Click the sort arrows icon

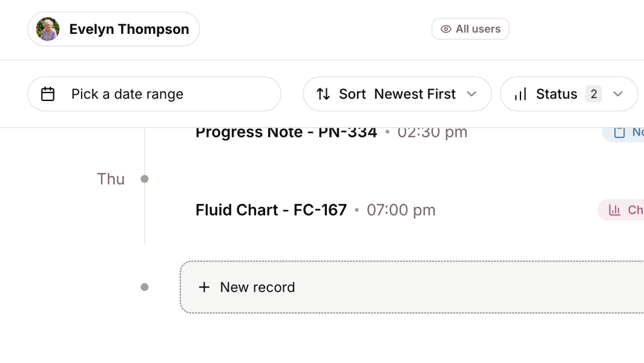coord(324,94)
